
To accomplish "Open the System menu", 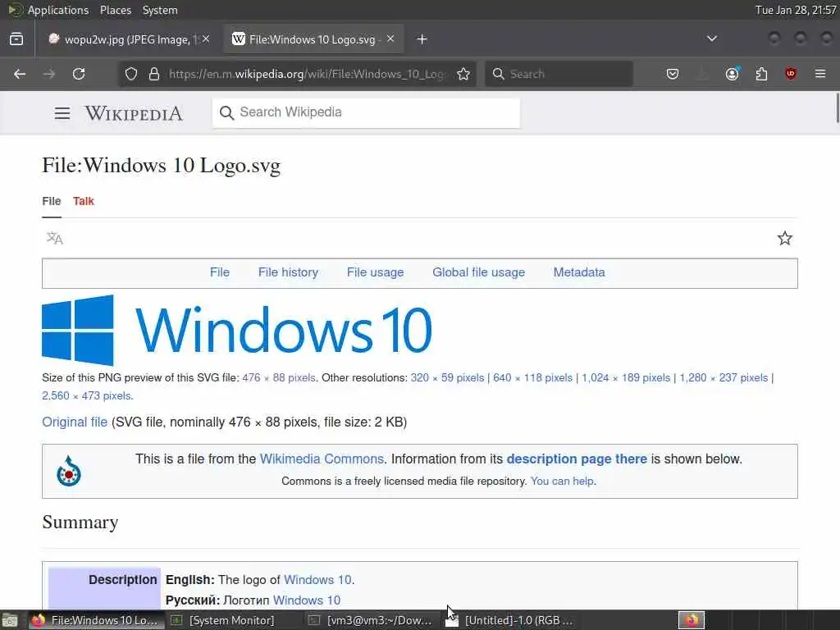I will [x=160, y=10].
